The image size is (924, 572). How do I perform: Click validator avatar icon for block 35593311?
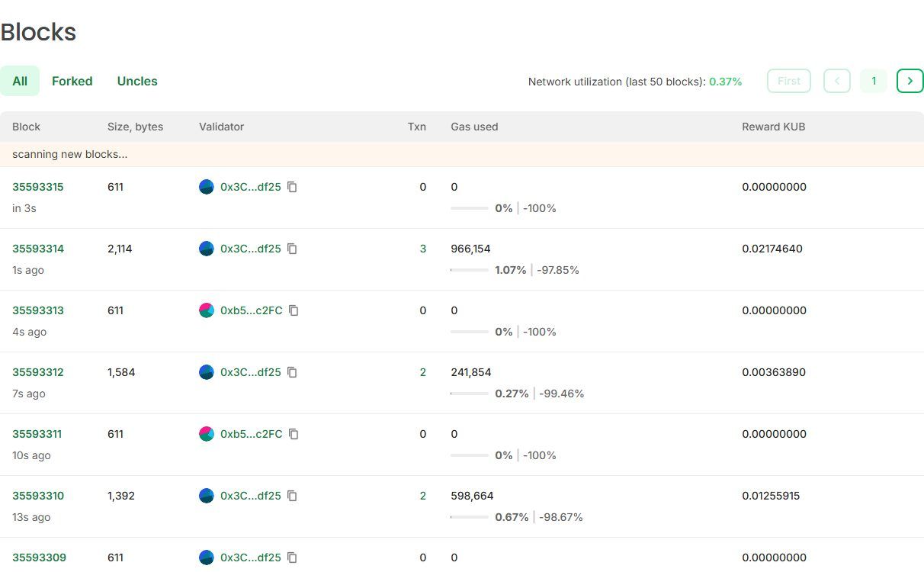(x=207, y=434)
